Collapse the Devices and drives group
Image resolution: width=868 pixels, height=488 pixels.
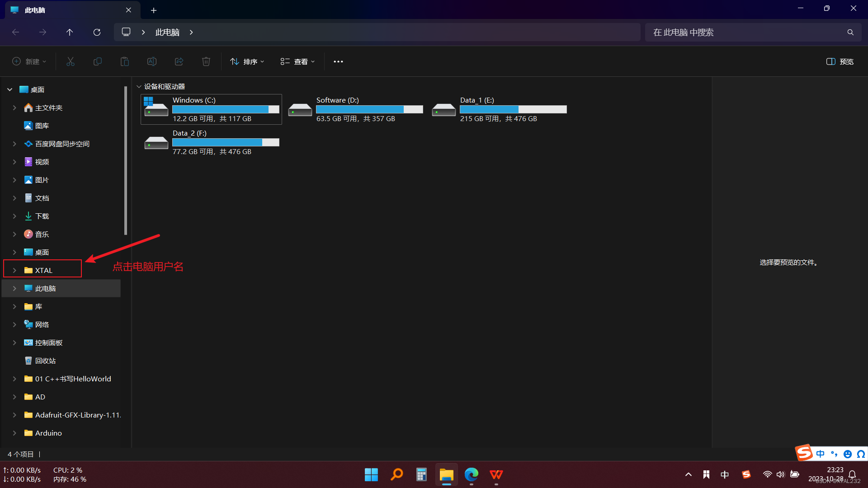tap(139, 86)
